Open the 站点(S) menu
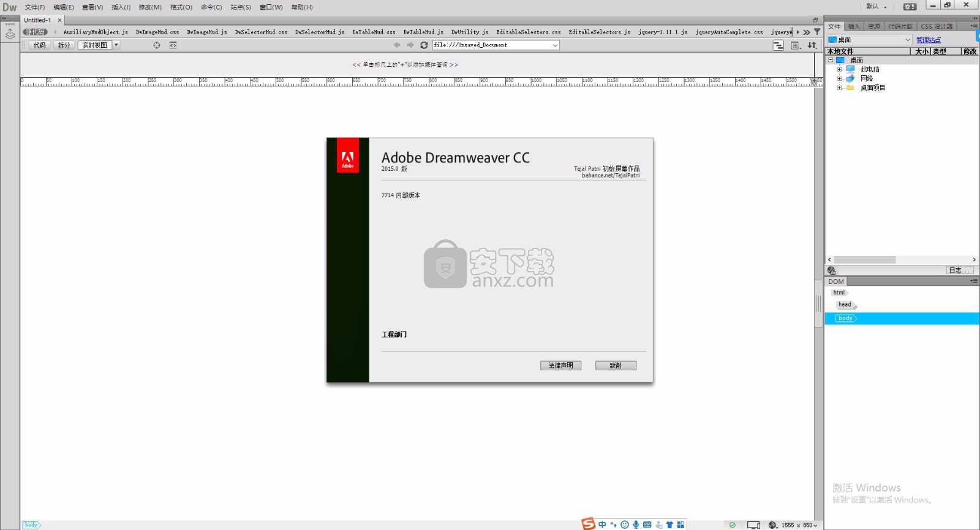The width and height of the screenshot is (980, 530). tap(241, 7)
